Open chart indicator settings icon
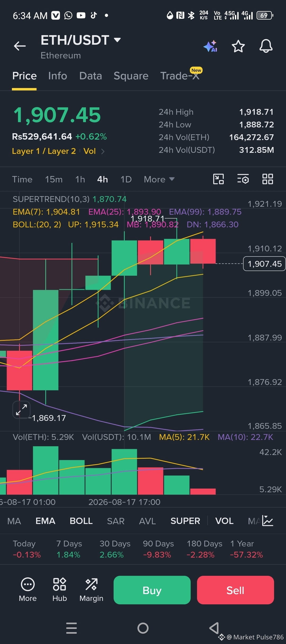 point(243,179)
